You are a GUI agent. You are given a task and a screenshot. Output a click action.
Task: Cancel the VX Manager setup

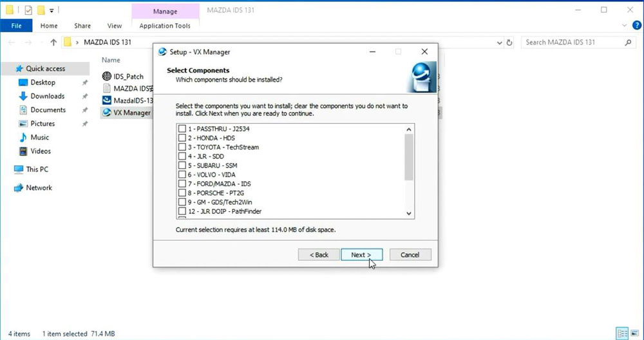(x=410, y=254)
